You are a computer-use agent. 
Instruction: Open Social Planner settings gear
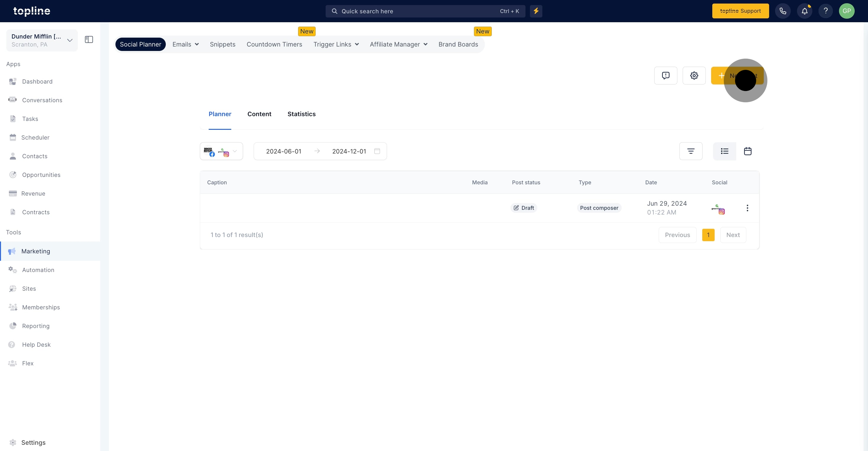click(x=694, y=76)
